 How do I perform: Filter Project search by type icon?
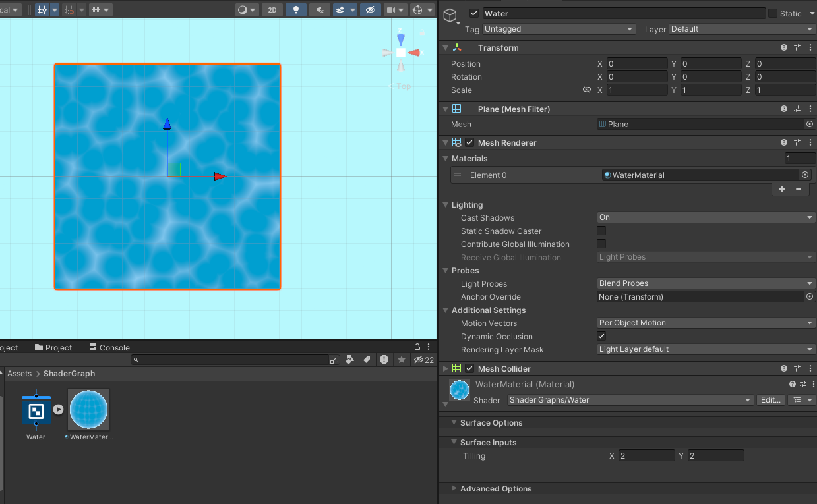349,360
